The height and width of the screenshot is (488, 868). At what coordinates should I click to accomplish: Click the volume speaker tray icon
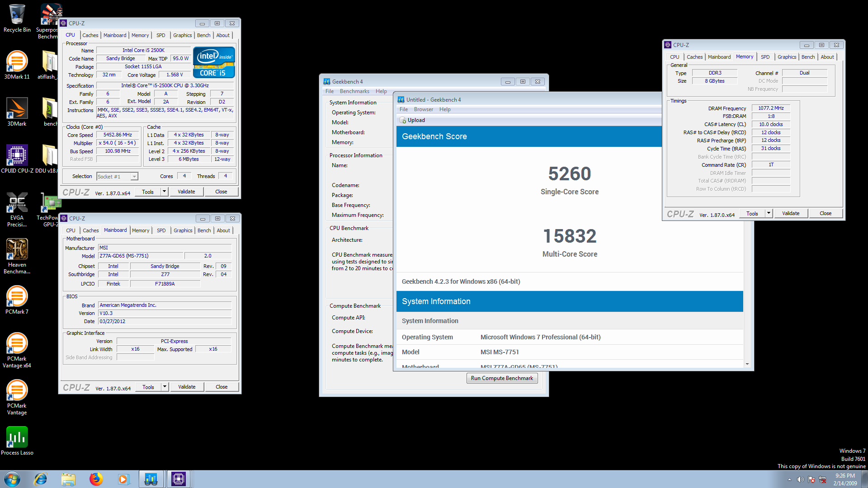800,479
